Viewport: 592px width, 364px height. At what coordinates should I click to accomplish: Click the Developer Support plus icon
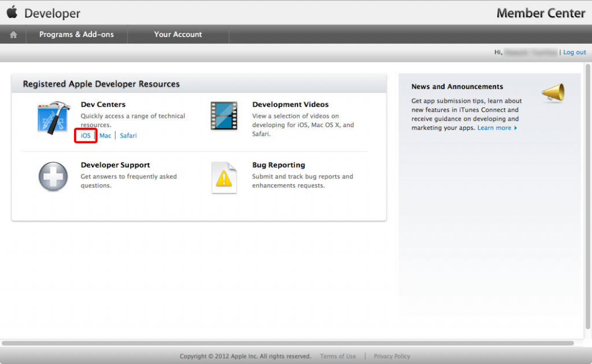click(53, 177)
